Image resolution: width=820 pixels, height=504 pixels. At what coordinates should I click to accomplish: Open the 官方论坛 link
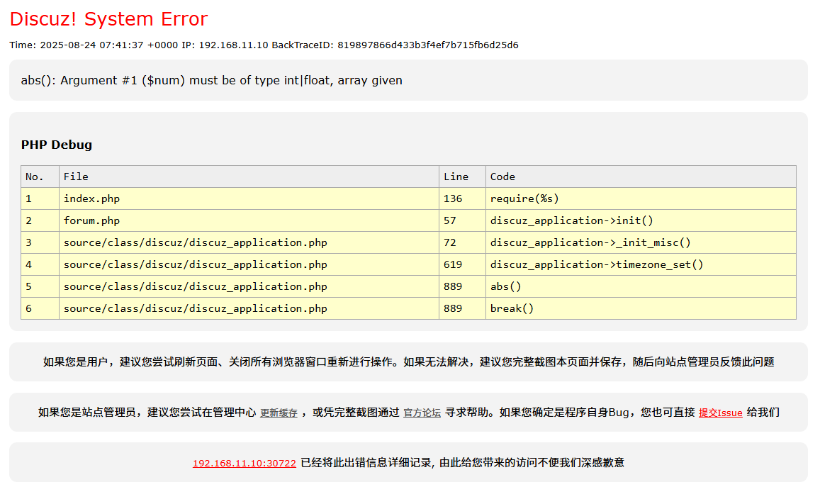point(422,413)
